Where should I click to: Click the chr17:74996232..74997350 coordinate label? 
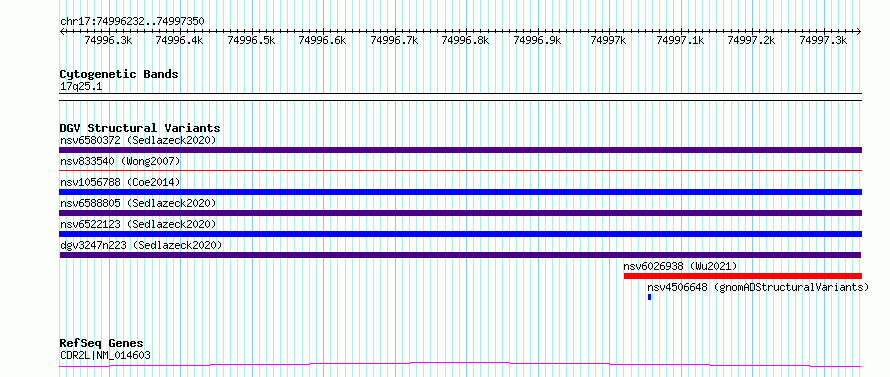coord(132,21)
